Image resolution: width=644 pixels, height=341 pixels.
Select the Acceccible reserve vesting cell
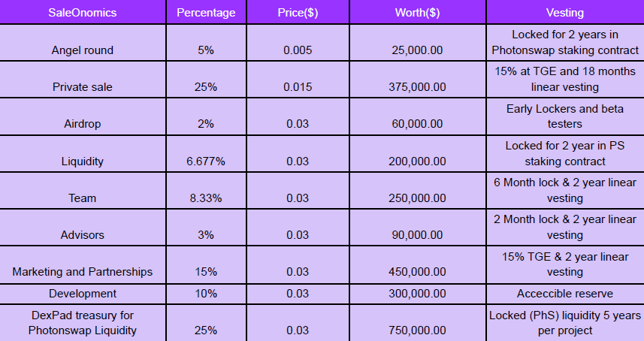pos(565,294)
